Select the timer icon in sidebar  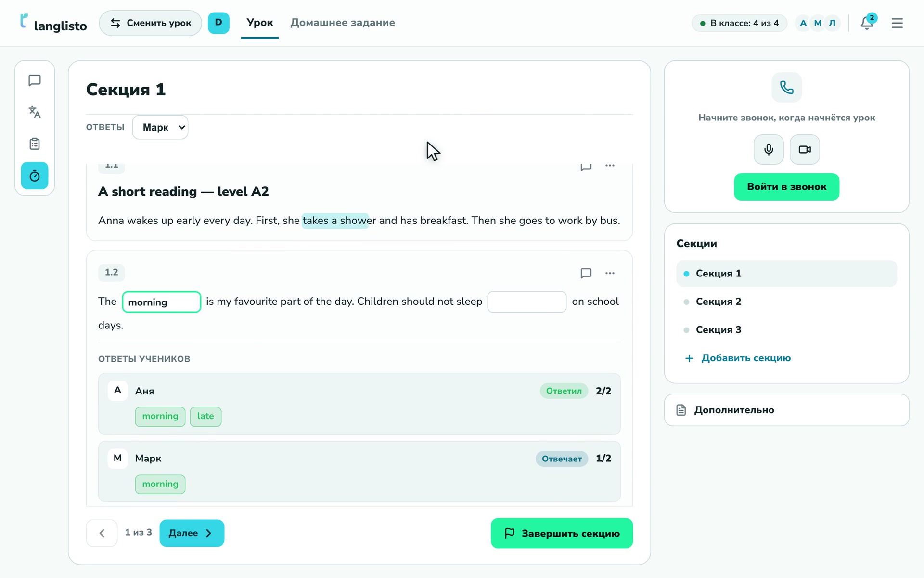click(x=35, y=176)
